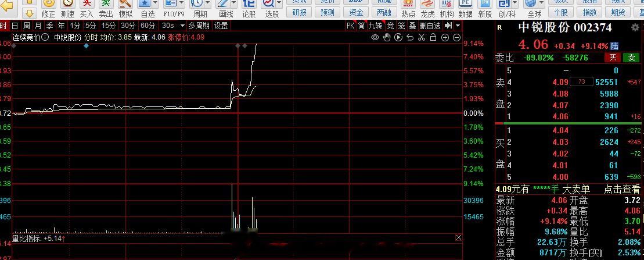Toggle the eye visibility chart icon
644x260 pixels.
click(375, 37)
